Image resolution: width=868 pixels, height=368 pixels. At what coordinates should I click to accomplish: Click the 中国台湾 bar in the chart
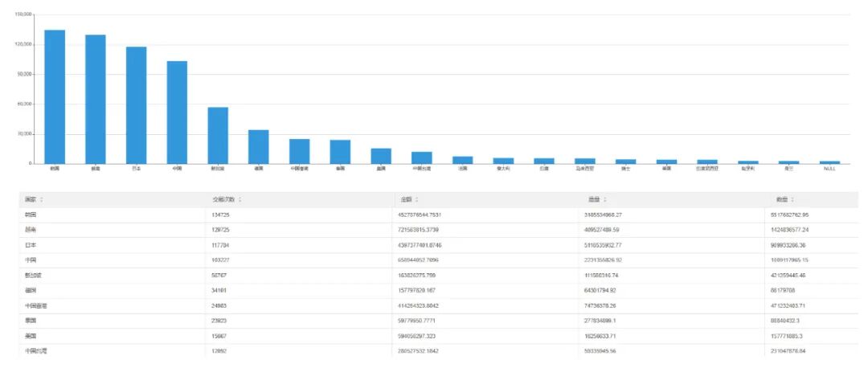422,157
